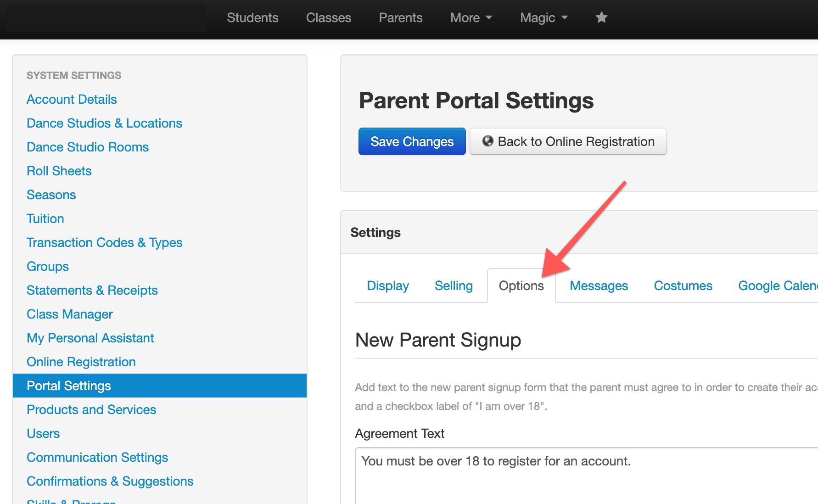Screen dimensions: 818x504
Task: Switch to the Selling tab
Action: pos(454,286)
